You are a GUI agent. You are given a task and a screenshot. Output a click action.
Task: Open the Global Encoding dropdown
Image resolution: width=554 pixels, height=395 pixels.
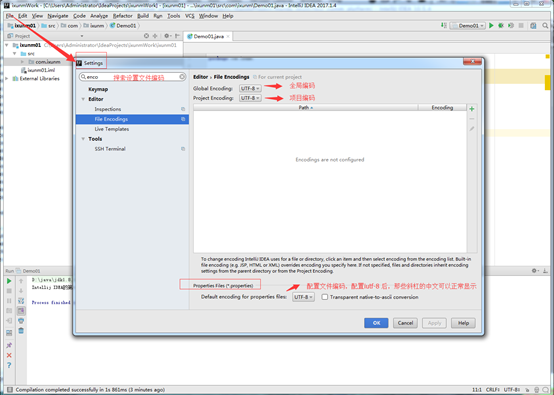[x=250, y=88]
